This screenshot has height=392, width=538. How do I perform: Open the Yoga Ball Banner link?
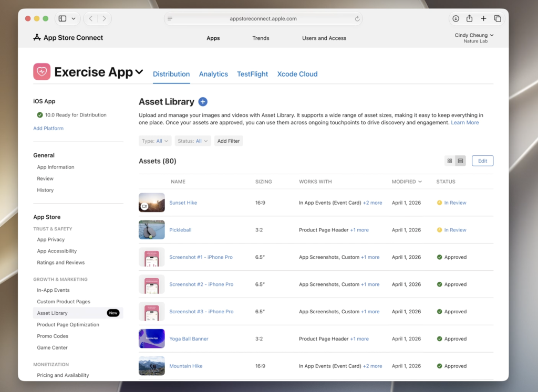pyautogui.click(x=189, y=338)
